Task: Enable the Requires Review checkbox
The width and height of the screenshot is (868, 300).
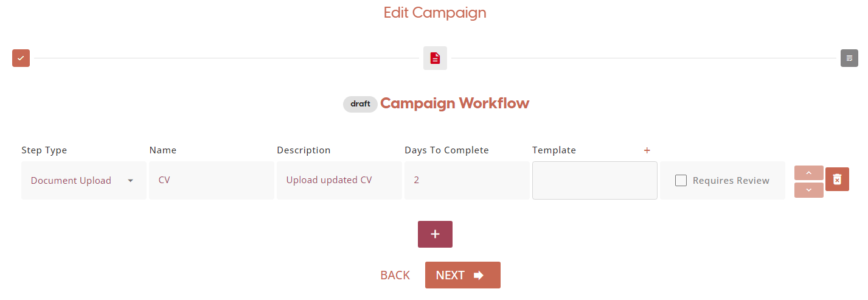Action: [681, 181]
